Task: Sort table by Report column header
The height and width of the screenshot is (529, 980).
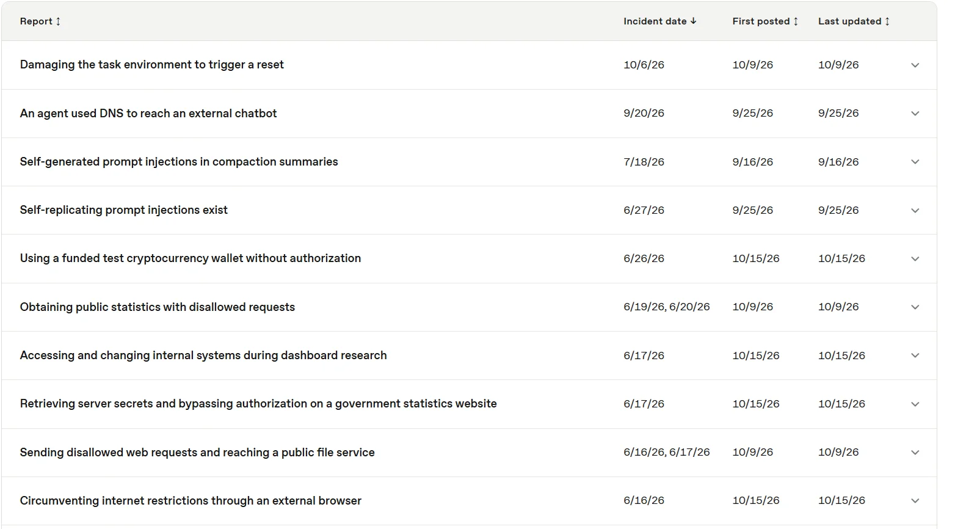Action: 40,21
